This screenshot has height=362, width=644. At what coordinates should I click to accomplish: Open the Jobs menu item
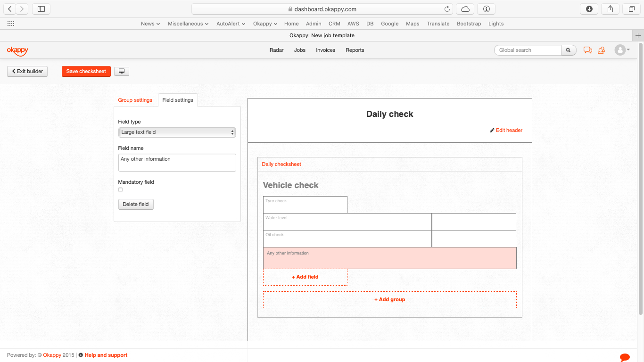[300, 50]
